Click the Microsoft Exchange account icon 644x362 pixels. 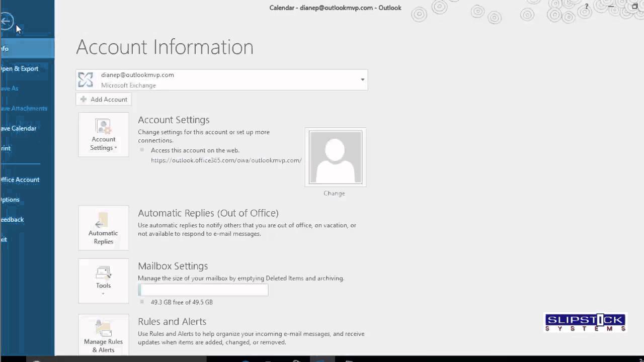[86, 80]
